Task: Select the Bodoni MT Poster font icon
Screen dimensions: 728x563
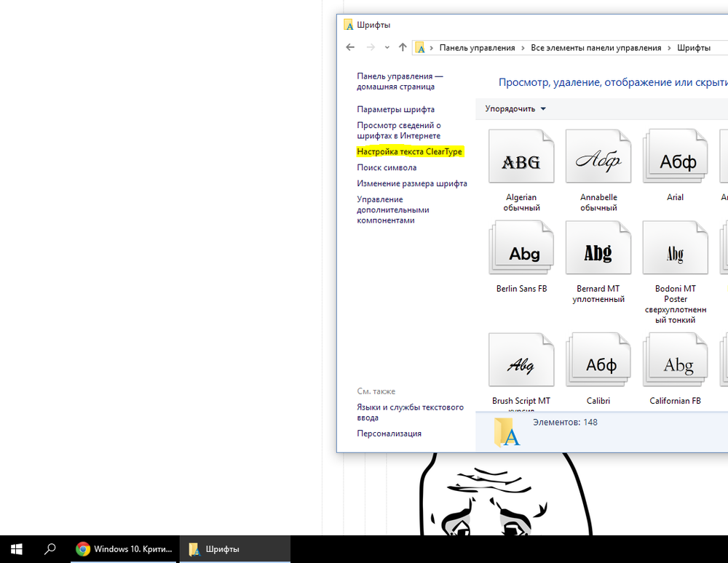Action: 676,249
